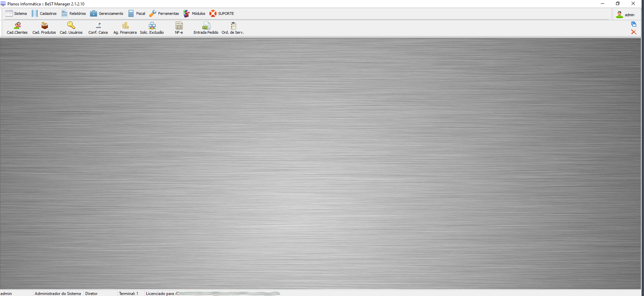Expand the Fiscal menu

[137, 14]
